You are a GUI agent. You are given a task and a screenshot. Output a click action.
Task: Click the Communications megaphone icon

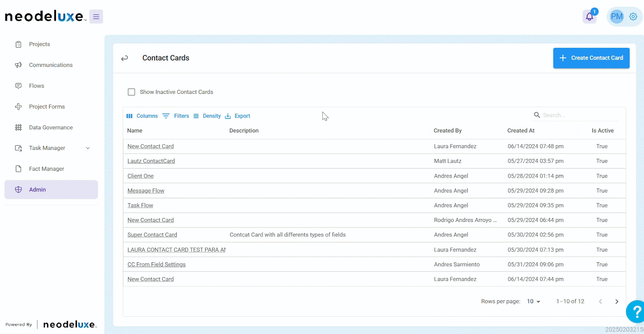pos(19,65)
